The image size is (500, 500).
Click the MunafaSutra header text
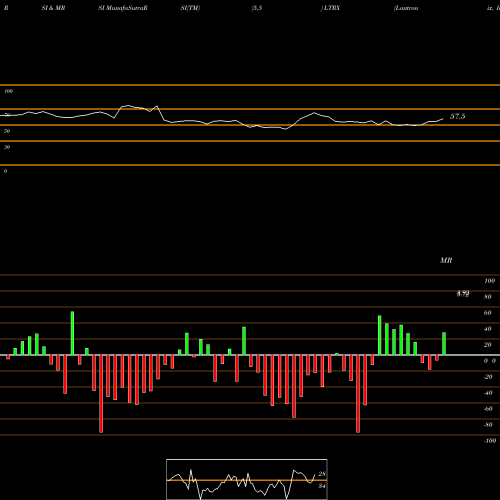tap(123, 8)
